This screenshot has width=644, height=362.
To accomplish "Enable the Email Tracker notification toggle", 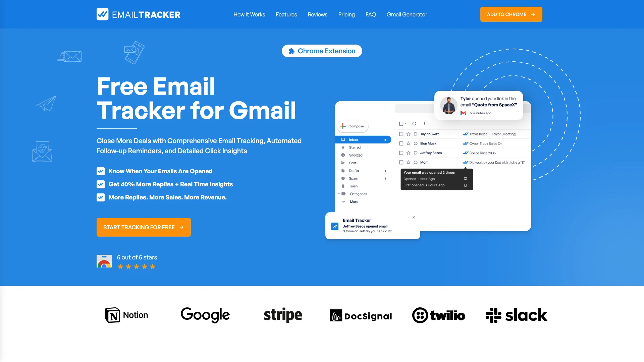I will click(335, 226).
